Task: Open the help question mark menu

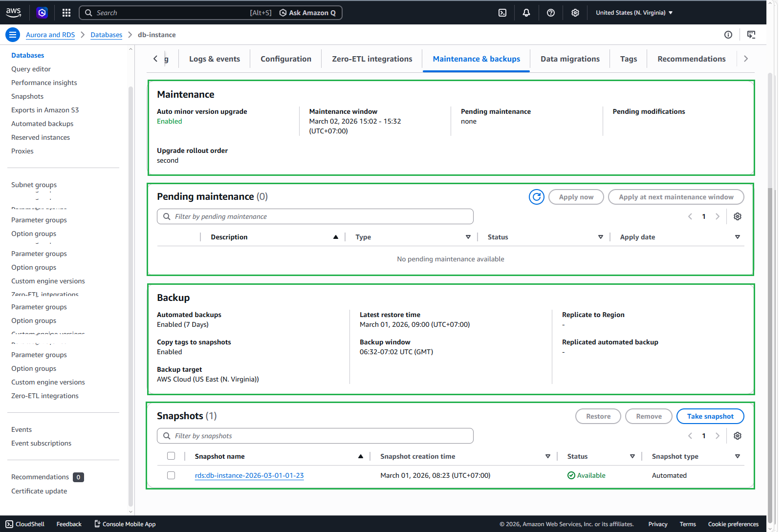Action: tap(551, 13)
